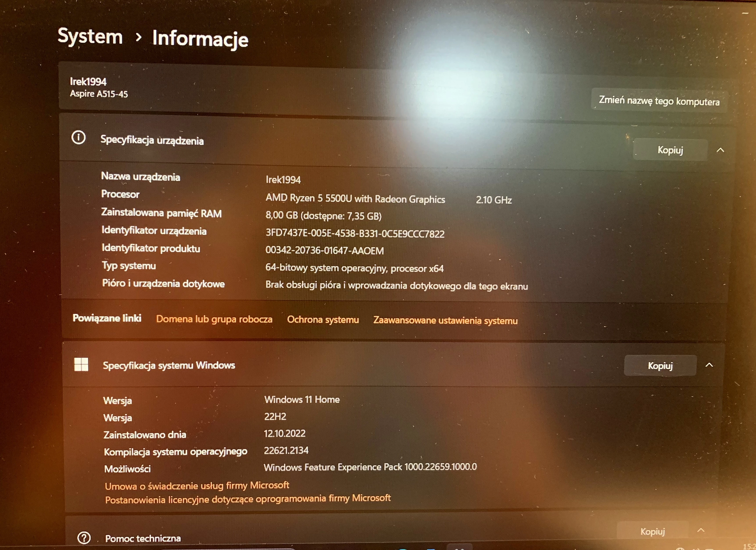Click the Procesor label
Image resolution: width=756 pixels, height=550 pixels.
coord(120,194)
